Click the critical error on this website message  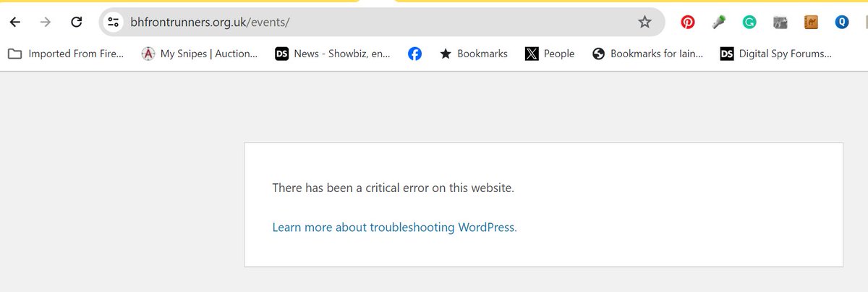click(393, 188)
